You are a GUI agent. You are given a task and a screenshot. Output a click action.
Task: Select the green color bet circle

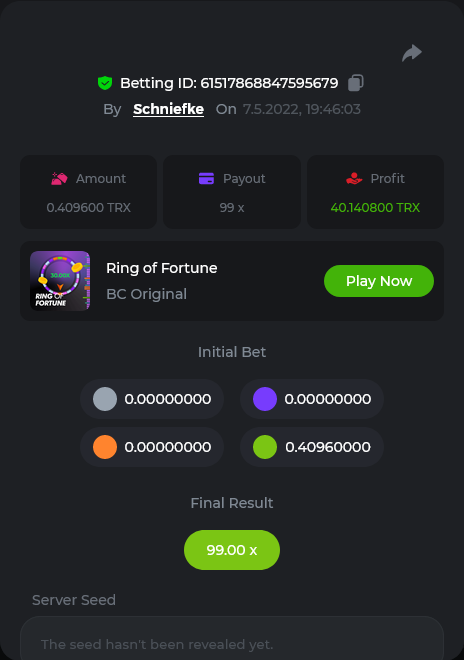pyautogui.click(x=265, y=447)
